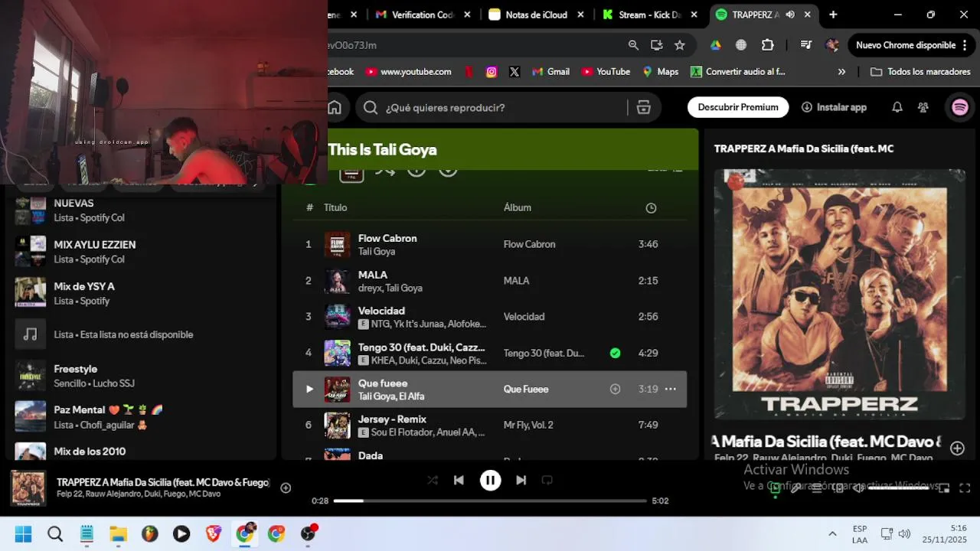Close the Stream - Kick tab
Viewport: 980px width, 551px height.
[x=694, y=15]
